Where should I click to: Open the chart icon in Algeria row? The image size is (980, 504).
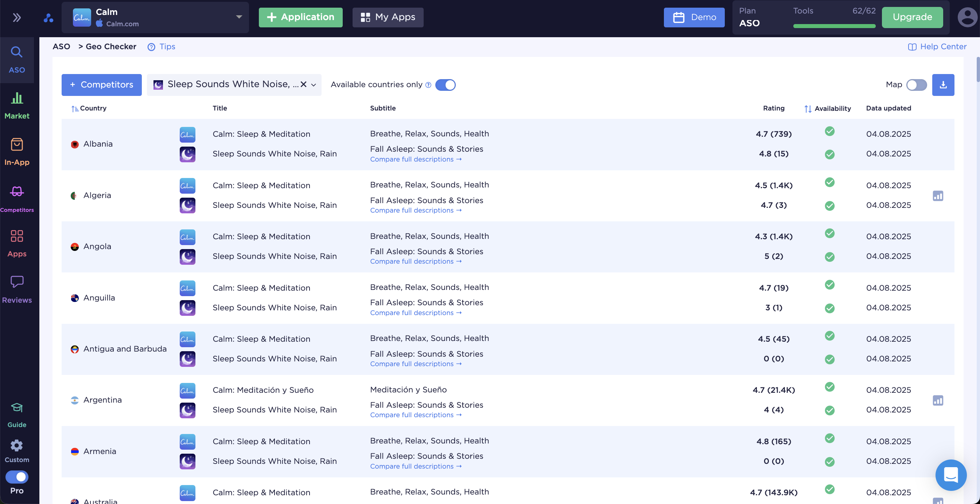938,196
